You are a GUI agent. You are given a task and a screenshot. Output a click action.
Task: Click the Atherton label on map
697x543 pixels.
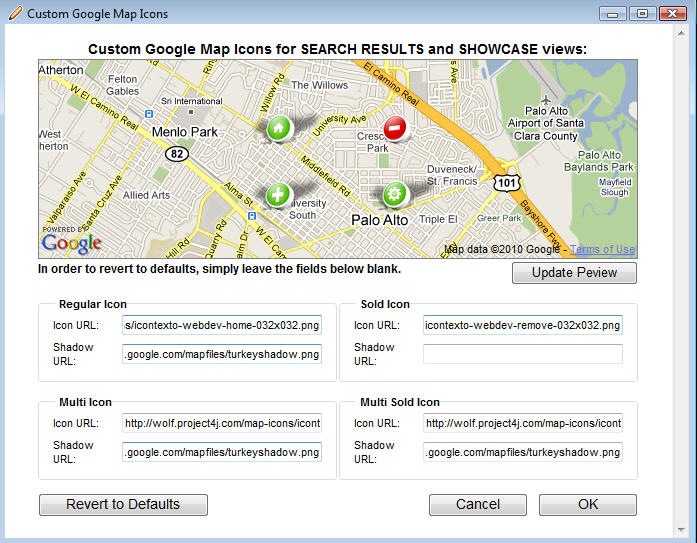(x=61, y=70)
